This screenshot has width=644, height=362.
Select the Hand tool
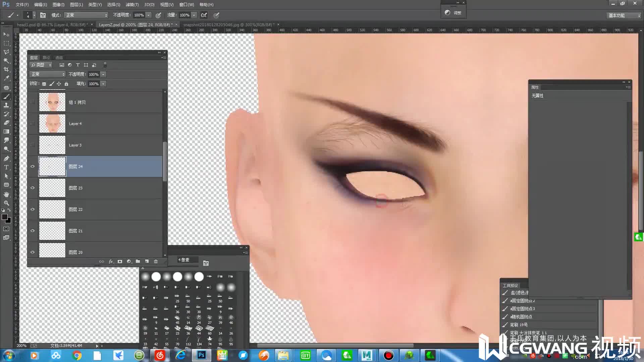(x=6, y=194)
